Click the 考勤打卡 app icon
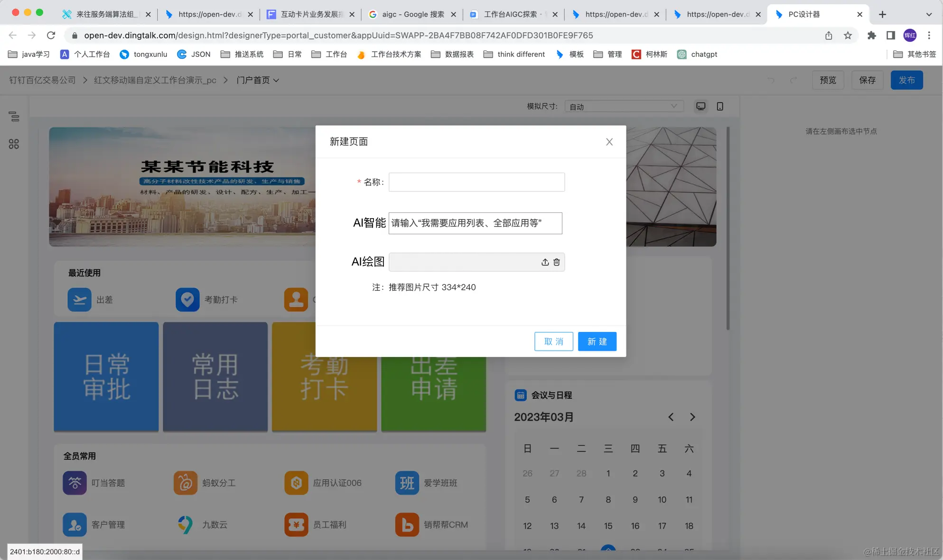This screenshot has height=560, width=943. pos(187,300)
